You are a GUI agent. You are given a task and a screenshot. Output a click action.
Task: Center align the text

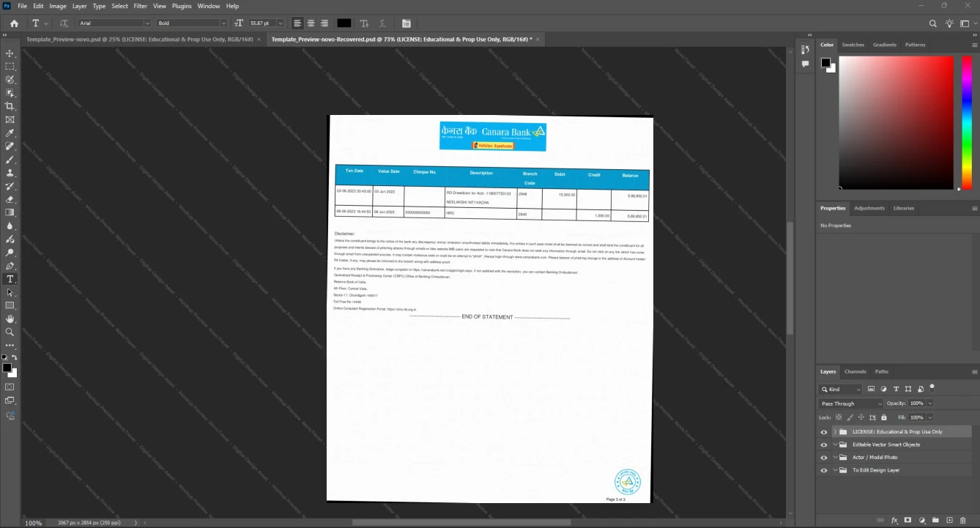click(x=311, y=23)
